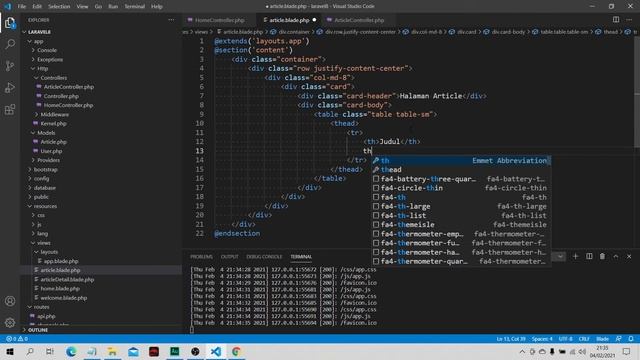
Task: Change language mode Blade
Action: tap(602, 339)
